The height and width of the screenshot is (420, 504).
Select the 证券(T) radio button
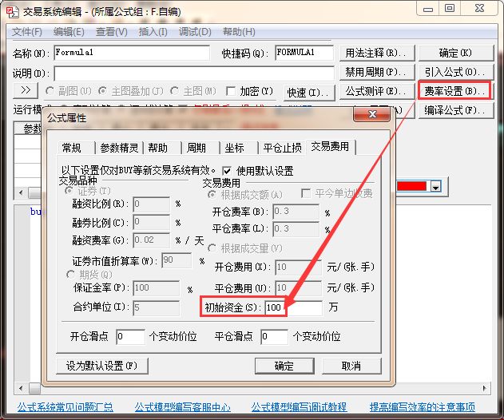click(69, 191)
